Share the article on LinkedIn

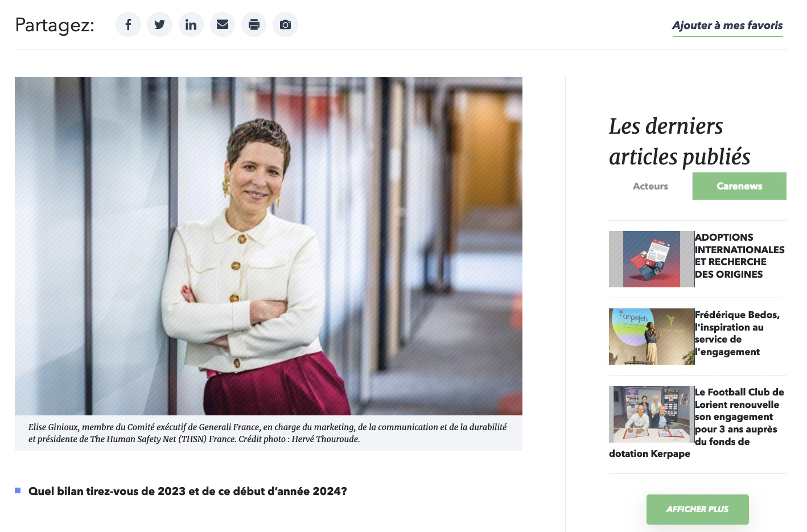tap(191, 24)
